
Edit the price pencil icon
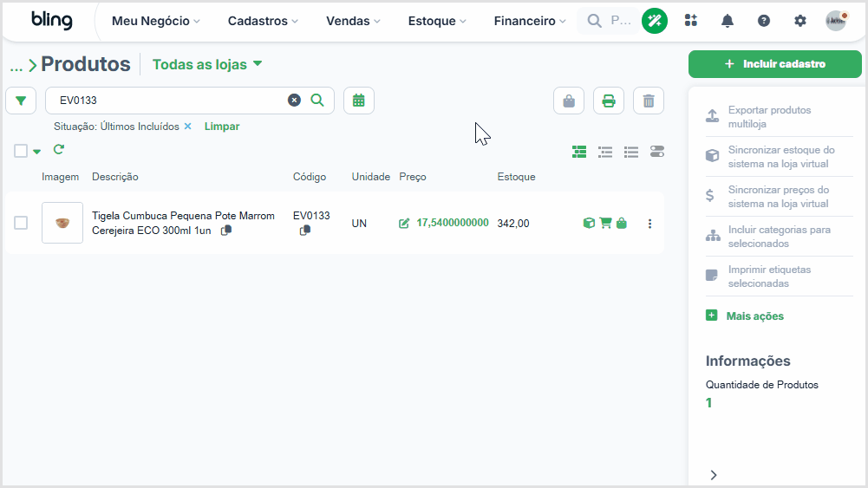pyautogui.click(x=404, y=223)
